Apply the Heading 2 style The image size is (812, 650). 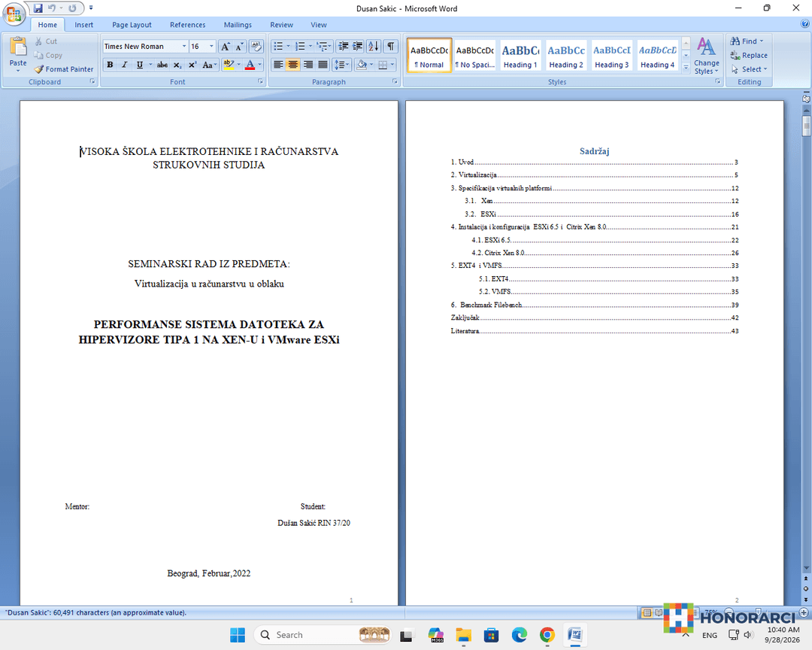[x=566, y=56]
